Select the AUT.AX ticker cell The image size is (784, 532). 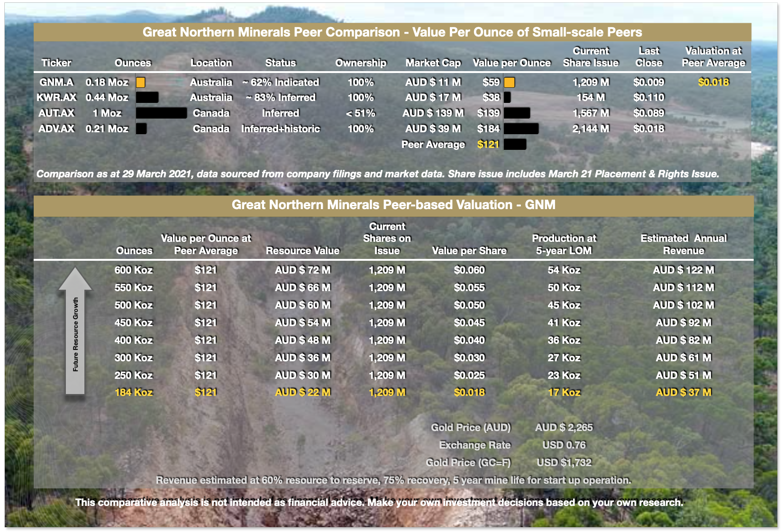coord(56,113)
